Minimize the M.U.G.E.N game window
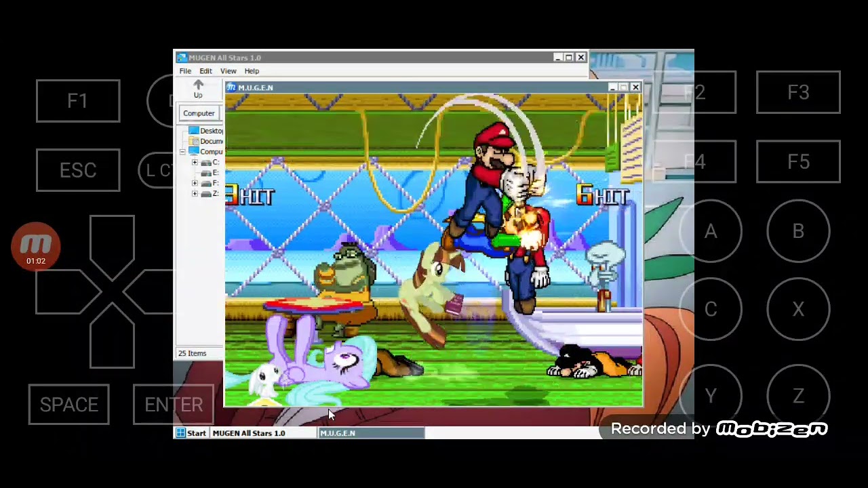 click(612, 87)
